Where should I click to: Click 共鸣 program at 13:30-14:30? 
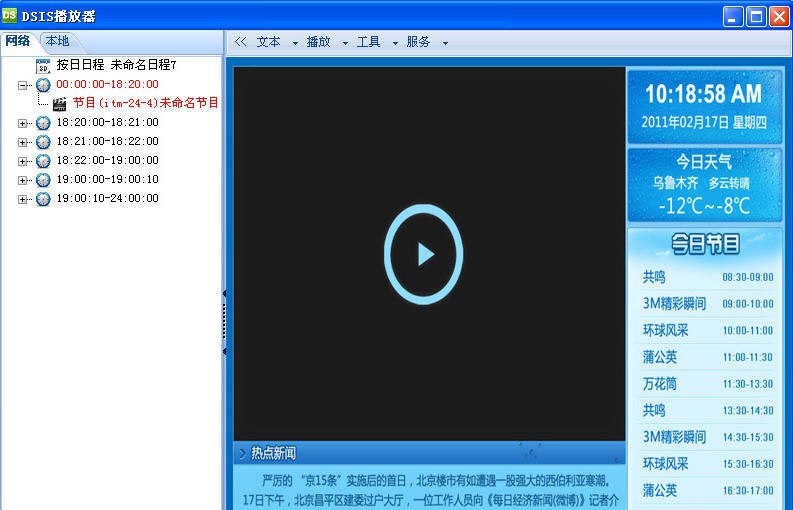click(x=707, y=410)
